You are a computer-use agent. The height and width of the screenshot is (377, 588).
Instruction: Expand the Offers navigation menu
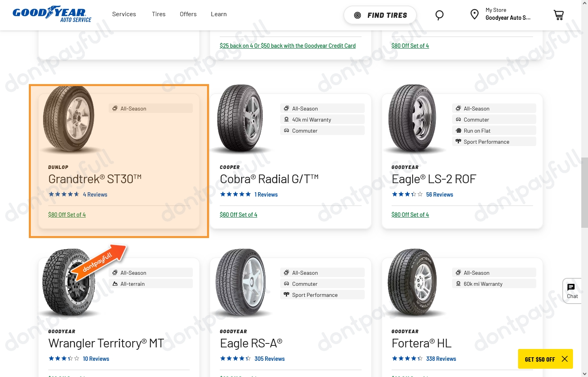(x=188, y=14)
